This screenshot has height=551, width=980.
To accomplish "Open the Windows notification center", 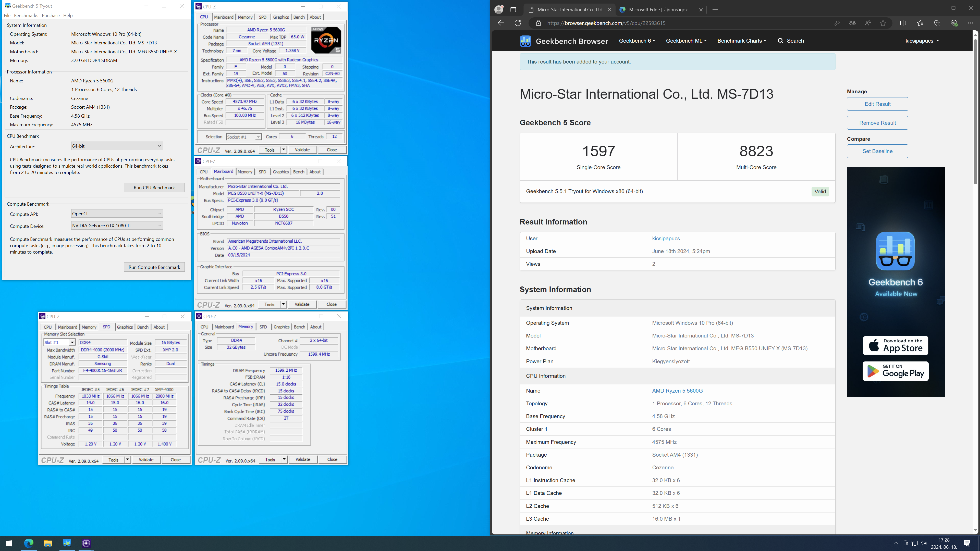I will [967, 543].
